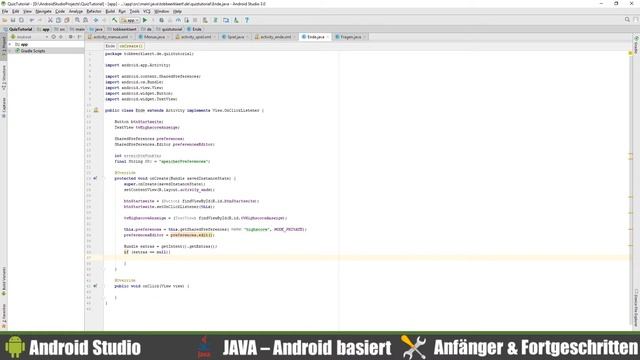The height and width of the screenshot is (360, 640).
Task: Open the VCS menu
Action: coord(147,11)
